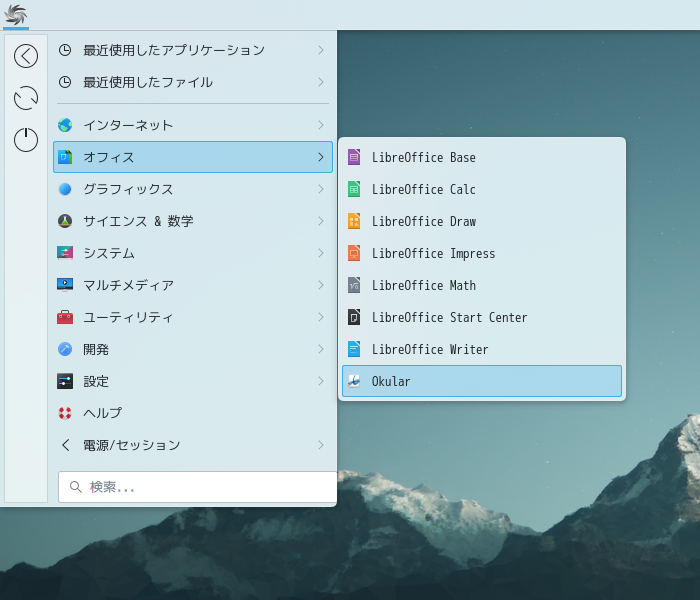Expand the 電源/セッション right chevron
This screenshot has width=700, height=600.
[321, 445]
